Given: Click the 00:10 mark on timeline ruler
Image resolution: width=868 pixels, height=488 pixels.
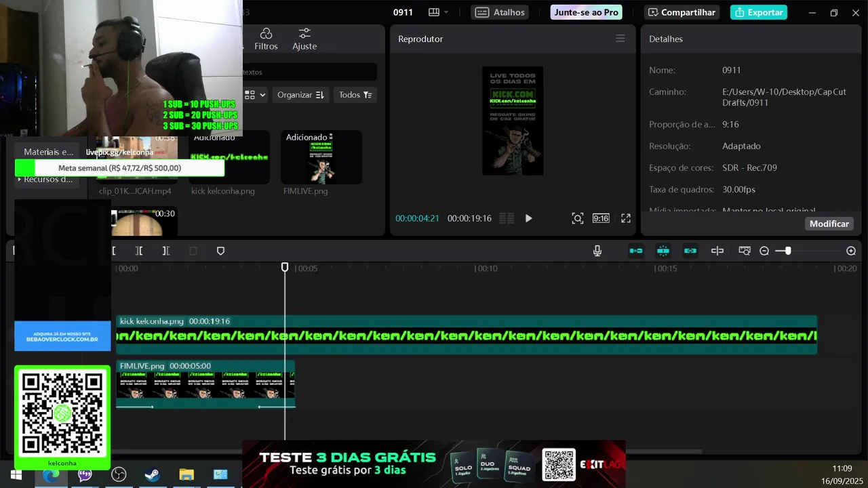Looking at the screenshot, I should [x=487, y=268].
